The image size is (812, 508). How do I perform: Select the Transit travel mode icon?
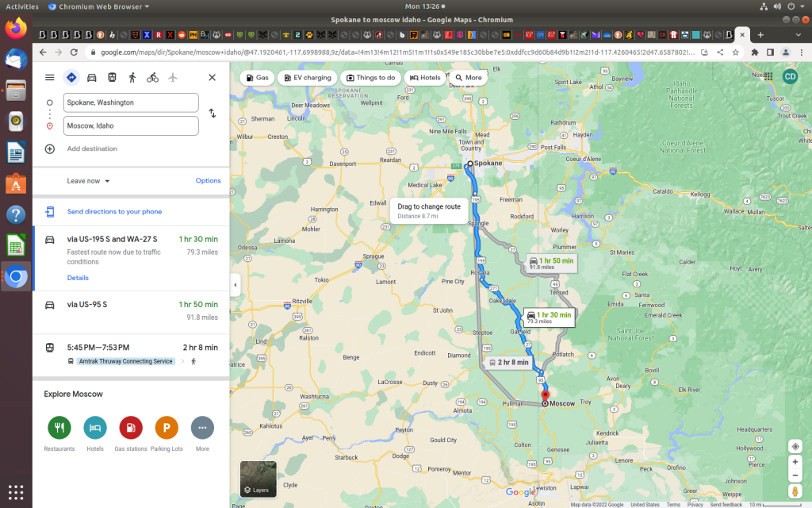(112, 78)
